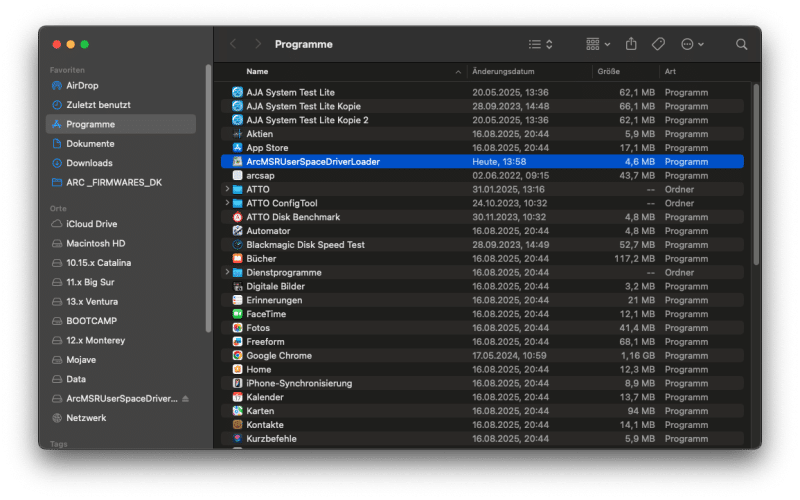Select the BOOTCAMP volume
Viewport: 800px width, 500px height.
coord(121,321)
